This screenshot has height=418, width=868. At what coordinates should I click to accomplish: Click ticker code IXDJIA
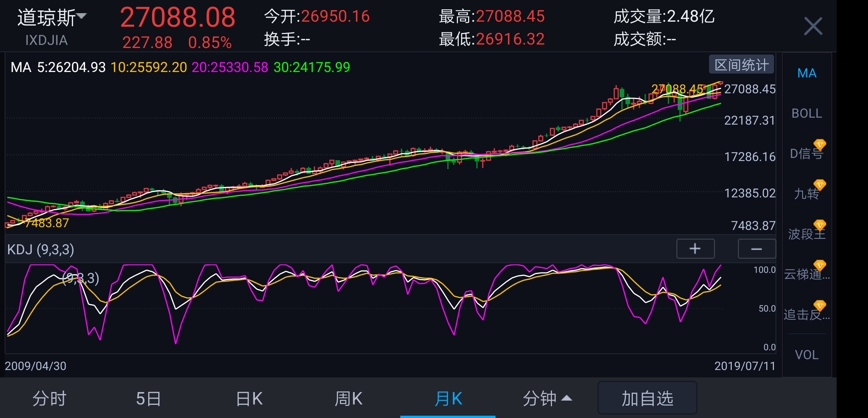[46, 40]
